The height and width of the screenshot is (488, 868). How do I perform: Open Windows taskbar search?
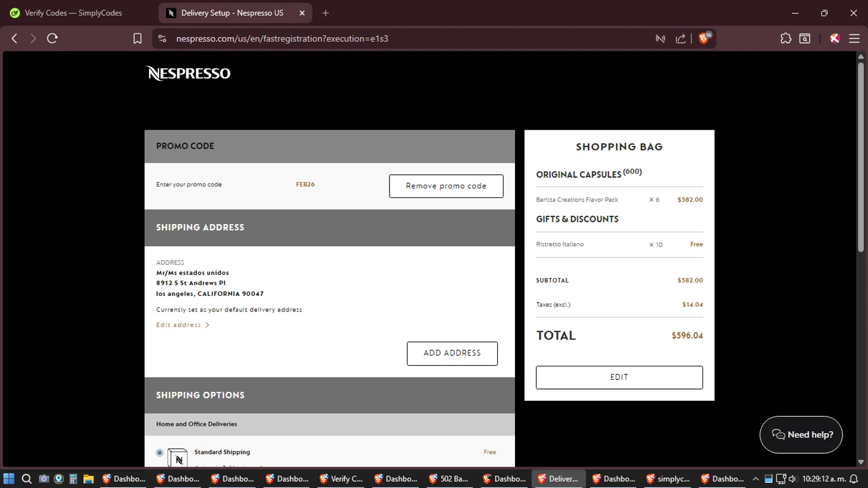tap(27, 479)
